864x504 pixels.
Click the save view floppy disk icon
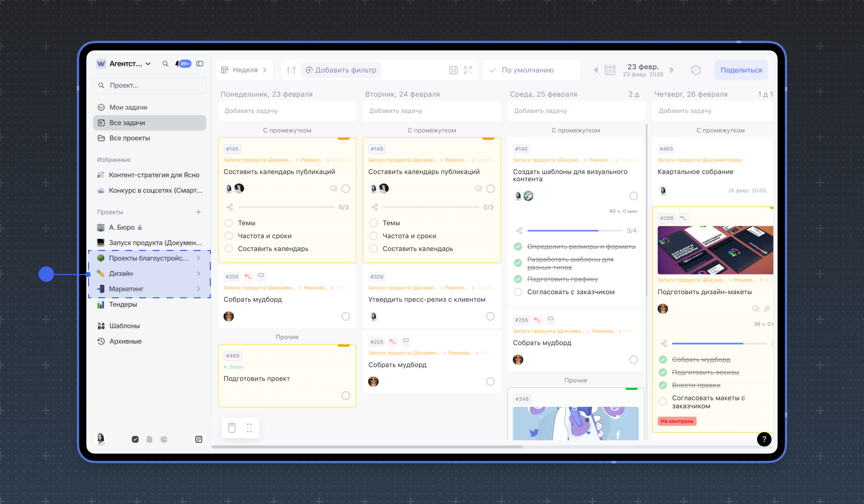coord(453,70)
